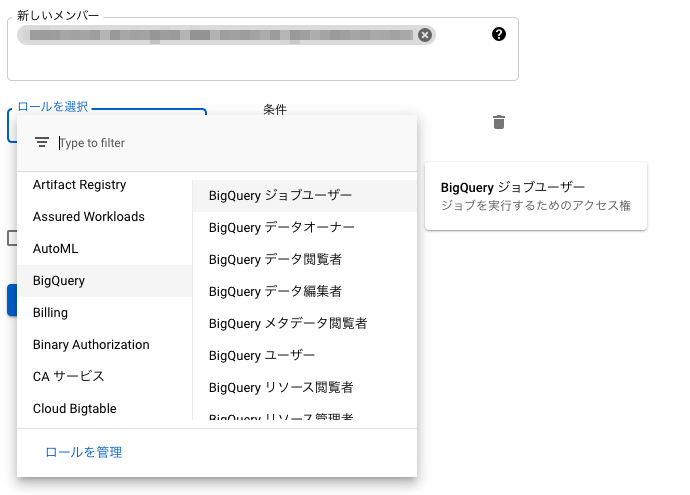Screen dimensions: 690x495
Task: Choose the BigQuery リソース閲覧者 role
Action: click(x=305, y=388)
